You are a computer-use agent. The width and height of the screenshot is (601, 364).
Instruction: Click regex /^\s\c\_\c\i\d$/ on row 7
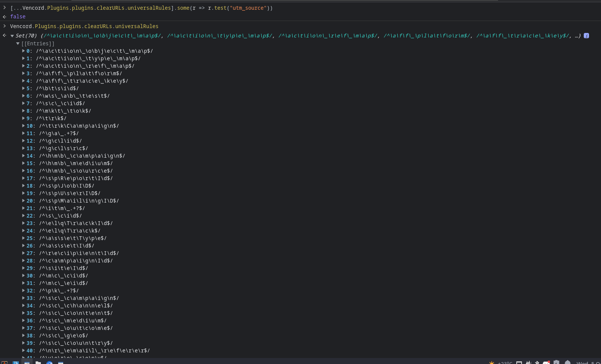pos(61,103)
